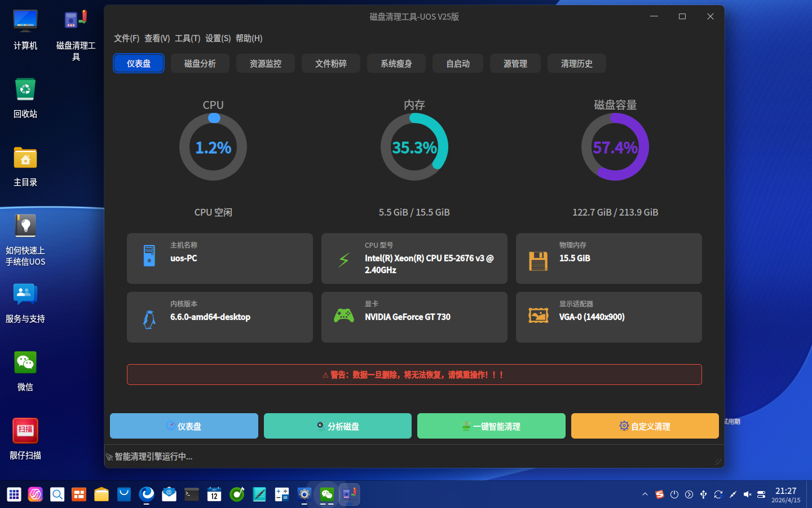This screenshot has width=812, height=508.
Task: Switch to the 磁盘分析 tab
Action: 200,63
